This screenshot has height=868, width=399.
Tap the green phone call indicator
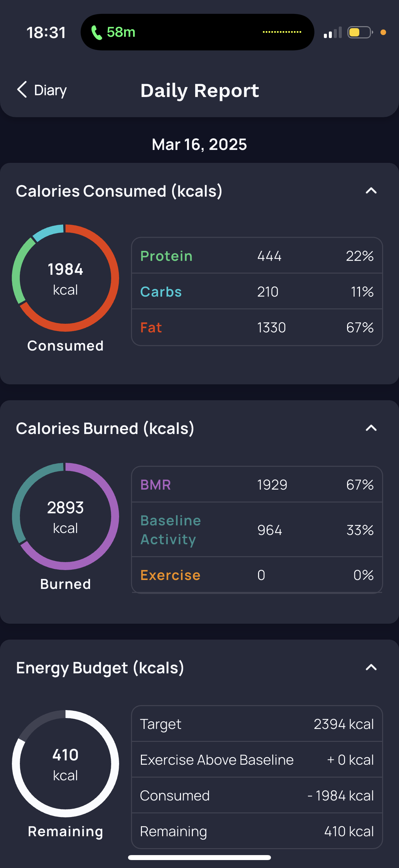pos(113,32)
